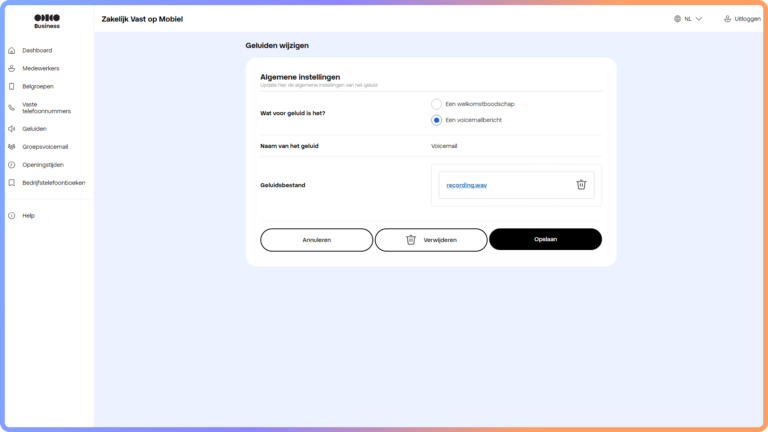768x432 pixels.
Task: Click the Openingstijden clock icon
Action: tap(12, 165)
